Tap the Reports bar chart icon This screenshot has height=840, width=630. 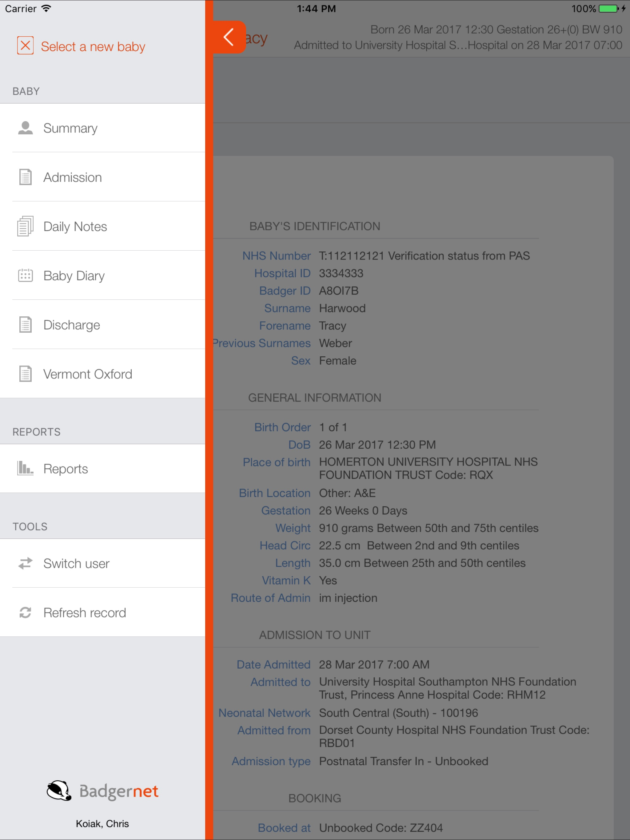[x=26, y=468]
